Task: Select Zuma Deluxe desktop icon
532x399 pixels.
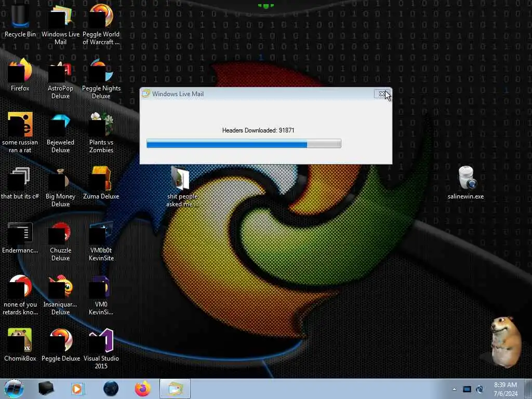Action: click(101, 183)
